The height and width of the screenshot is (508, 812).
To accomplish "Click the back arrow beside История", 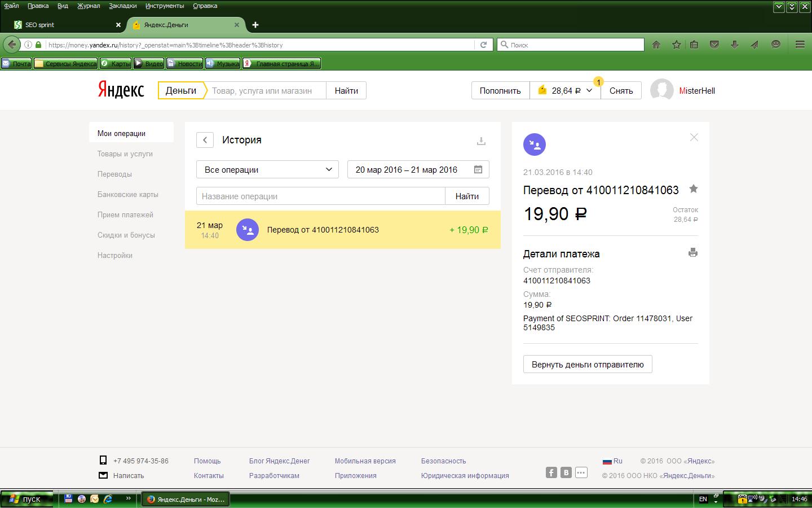I will [205, 140].
